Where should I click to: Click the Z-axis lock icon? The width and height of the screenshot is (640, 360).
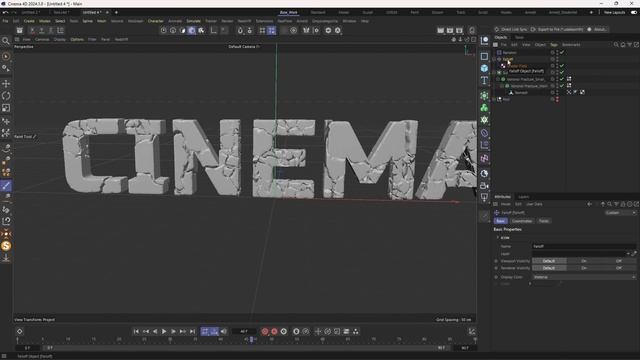click(51, 31)
